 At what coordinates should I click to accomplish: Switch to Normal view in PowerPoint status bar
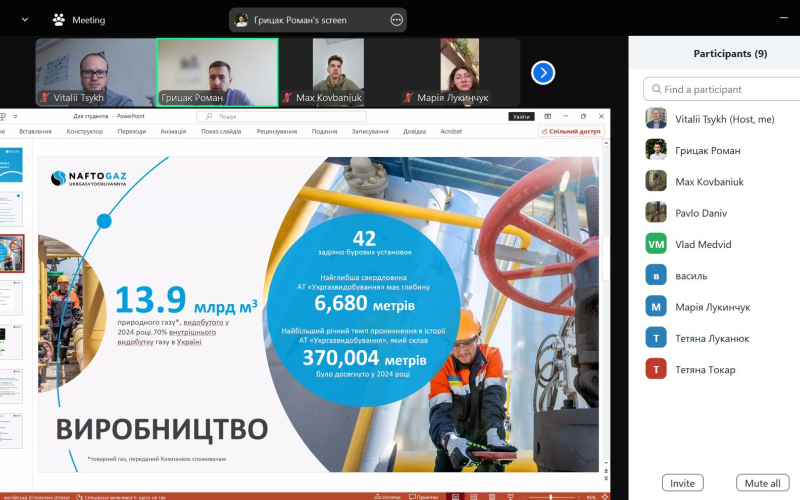pos(455,496)
